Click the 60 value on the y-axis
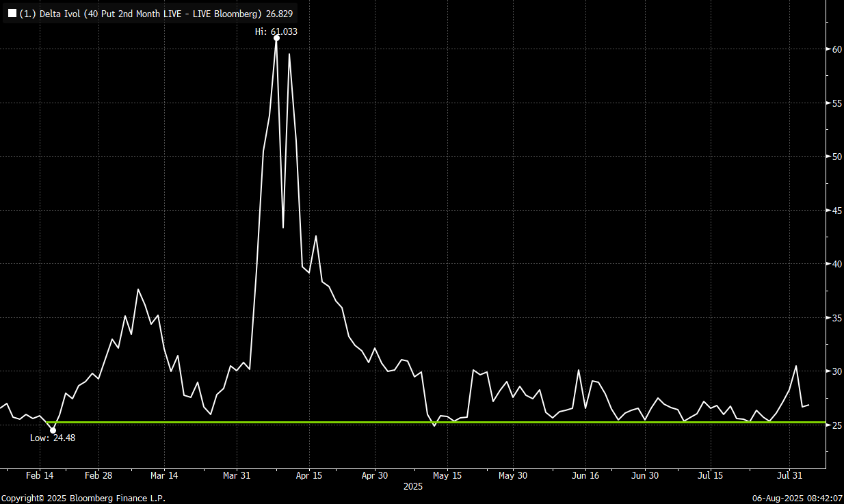Screen dimensions: 844x504 click(836, 49)
